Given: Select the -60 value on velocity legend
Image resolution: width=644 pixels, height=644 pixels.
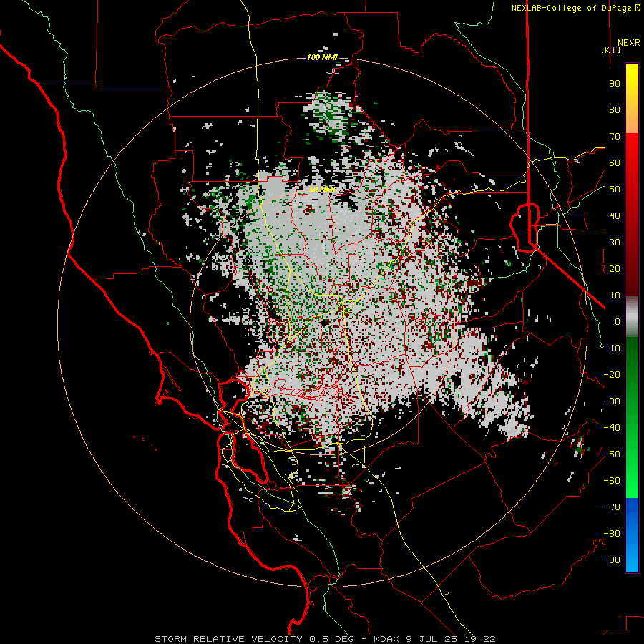Looking at the screenshot, I should pyautogui.click(x=612, y=481).
